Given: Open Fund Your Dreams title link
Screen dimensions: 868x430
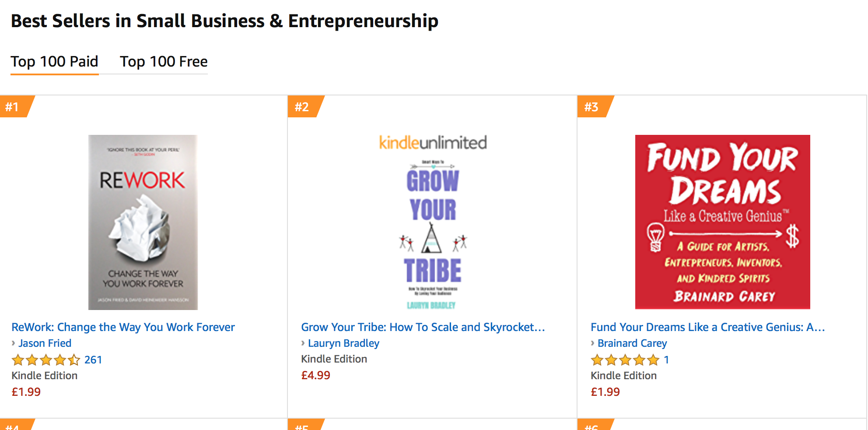Looking at the screenshot, I should tap(707, 327).
